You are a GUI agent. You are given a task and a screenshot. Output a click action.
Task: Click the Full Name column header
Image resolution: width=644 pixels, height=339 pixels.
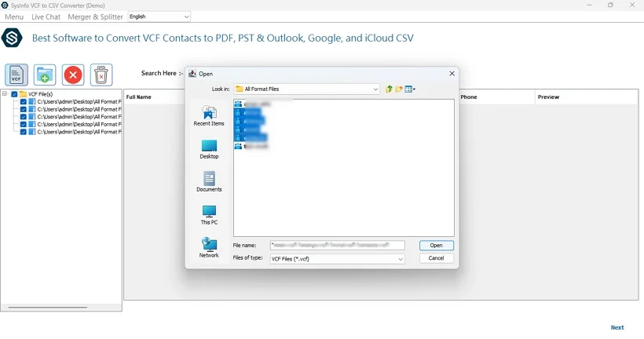tap(139, 97)
